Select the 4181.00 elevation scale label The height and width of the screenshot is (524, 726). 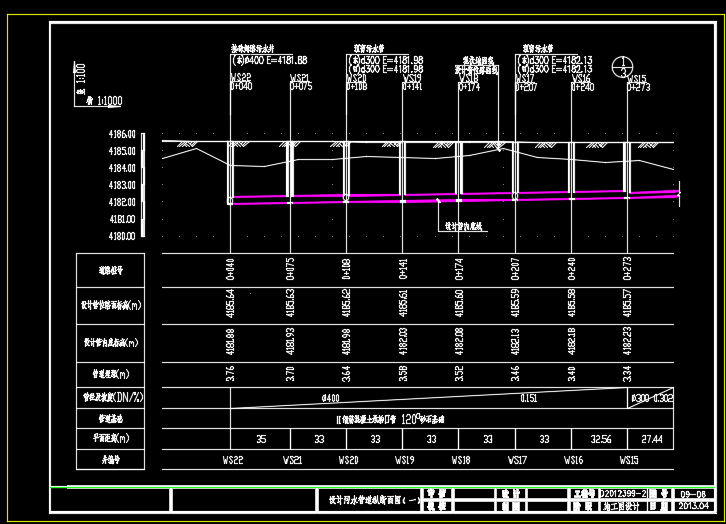[122, 219]
